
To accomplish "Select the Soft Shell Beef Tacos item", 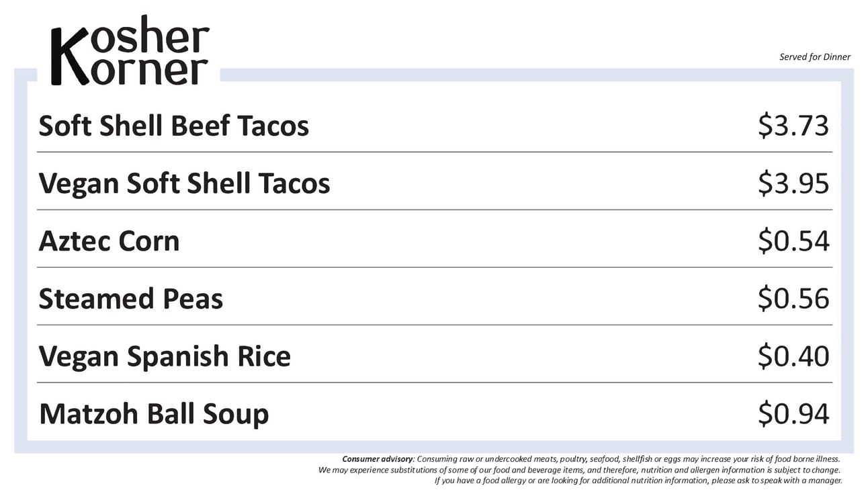I will coord(173,126).
